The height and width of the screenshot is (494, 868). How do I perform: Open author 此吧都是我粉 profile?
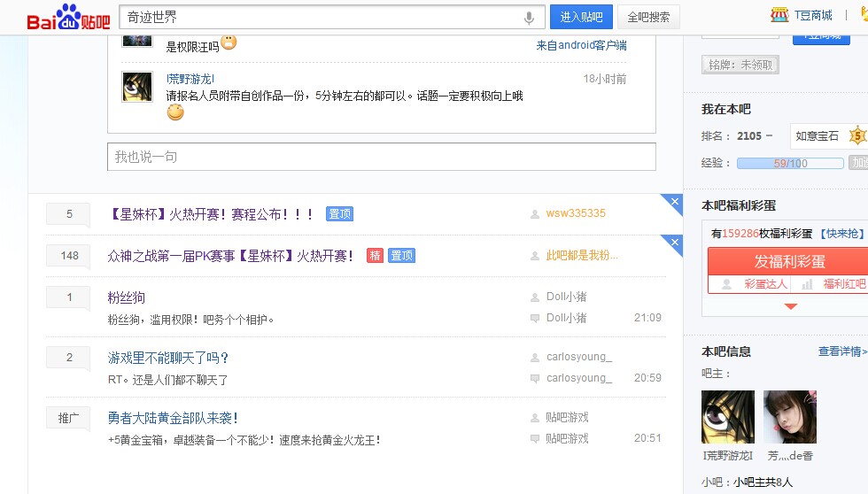pos(582,255)
